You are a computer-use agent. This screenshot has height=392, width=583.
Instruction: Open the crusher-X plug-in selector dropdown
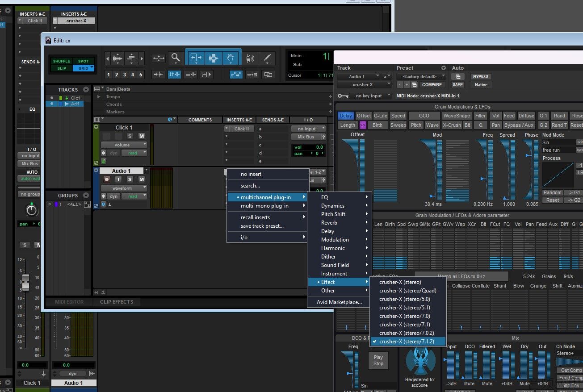click(x=364, y=84)
